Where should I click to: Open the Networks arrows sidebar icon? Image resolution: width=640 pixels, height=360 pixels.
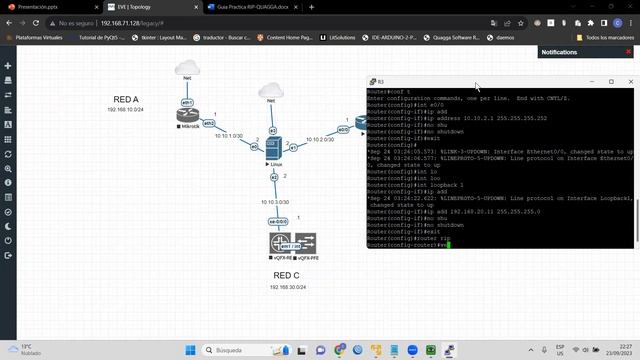[8, 95]
